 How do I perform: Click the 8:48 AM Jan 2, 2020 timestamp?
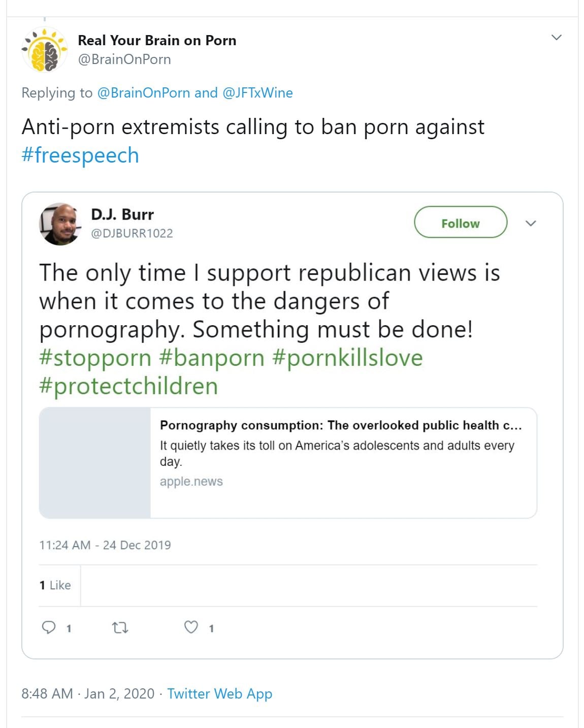pos(88,693)
